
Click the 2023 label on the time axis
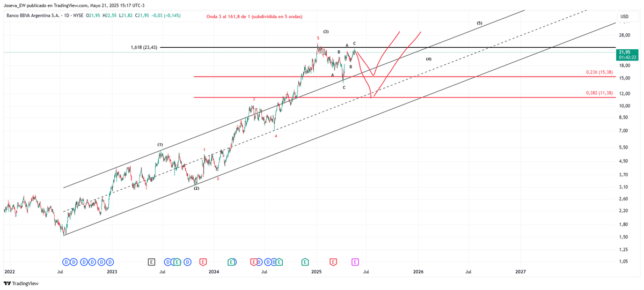click(112, 272)
